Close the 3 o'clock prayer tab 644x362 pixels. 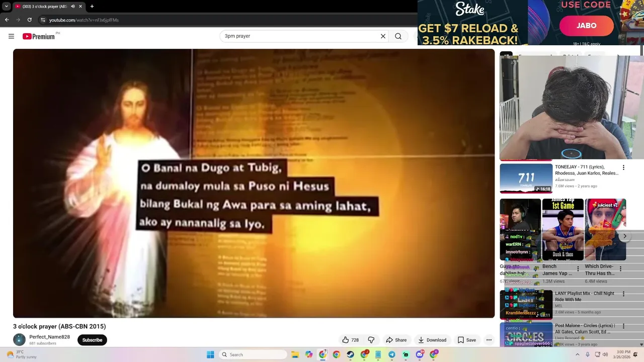point(80,7)
